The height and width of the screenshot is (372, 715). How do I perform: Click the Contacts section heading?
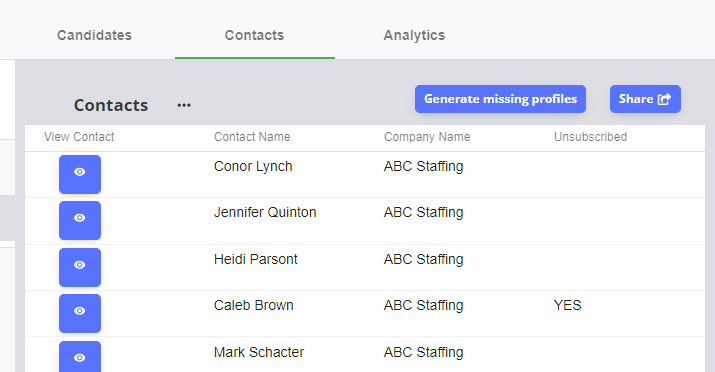coord(111,105)
